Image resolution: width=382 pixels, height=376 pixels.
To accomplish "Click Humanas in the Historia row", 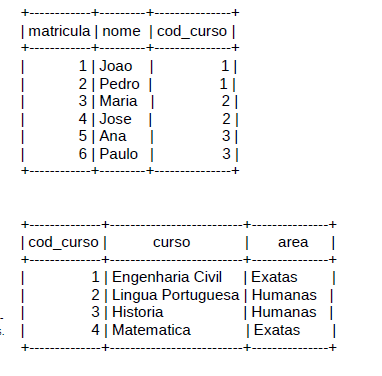I will [284, 312].
